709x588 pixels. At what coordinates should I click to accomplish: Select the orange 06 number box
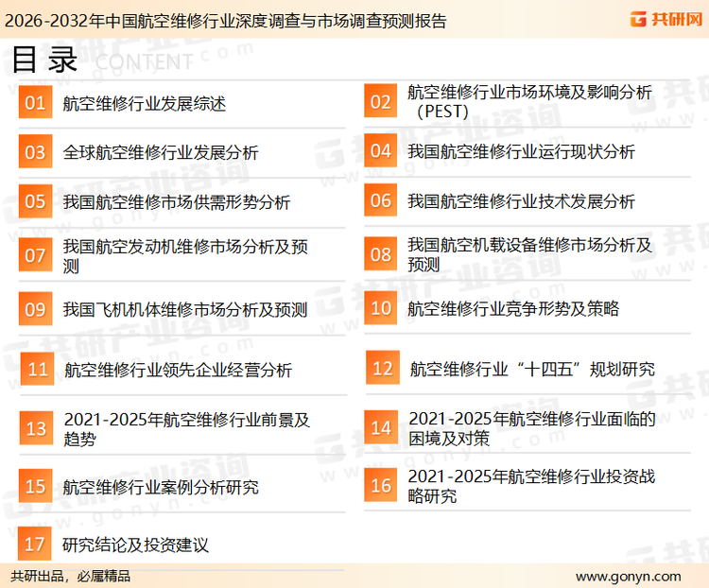tap(381, 199)
